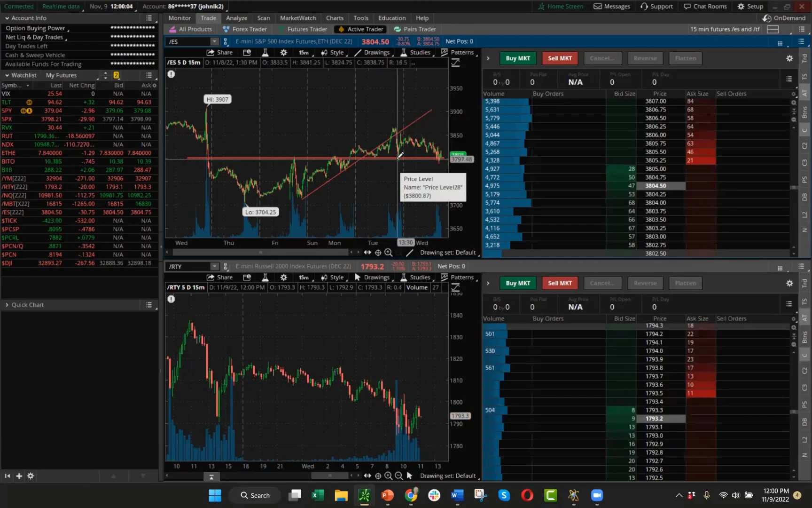Click the grid layout icon above the /ES ladder
This screenshot has width=812, height=508.
(x=780, y=43)
